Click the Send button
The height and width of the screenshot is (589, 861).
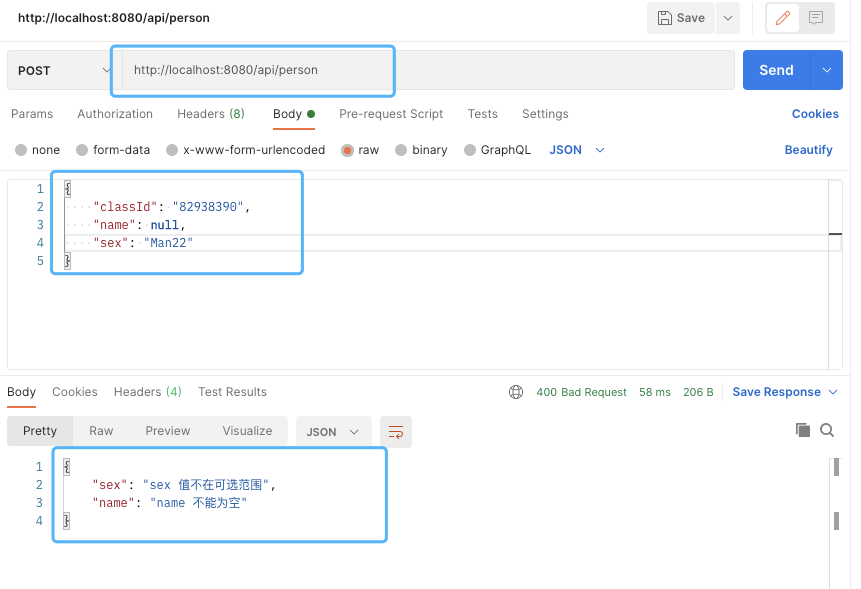click(776, 70)
